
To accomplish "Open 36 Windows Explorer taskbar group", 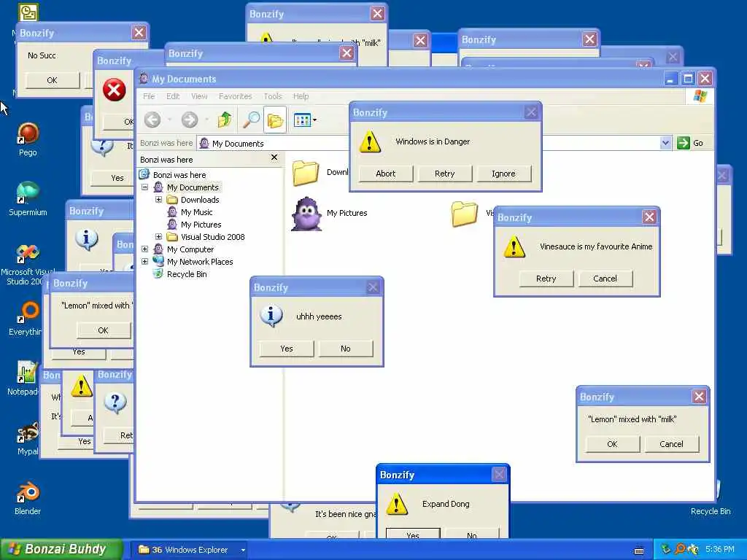I will coord(190,550).
